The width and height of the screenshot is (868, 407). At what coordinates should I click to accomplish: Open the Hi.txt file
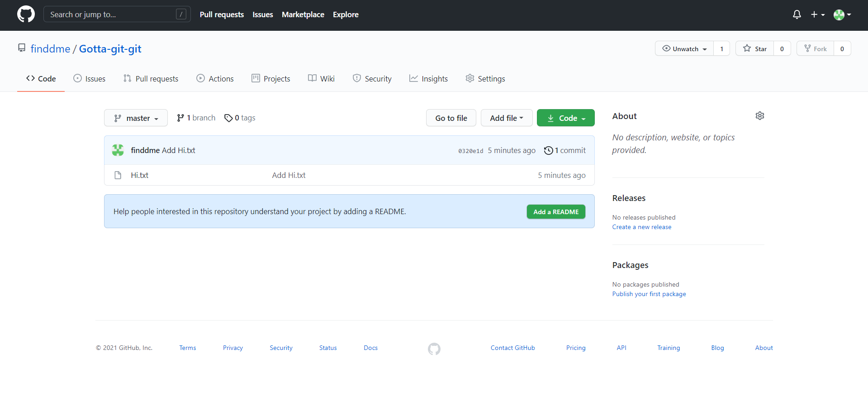pyautogui.click(x=139, y=175)
